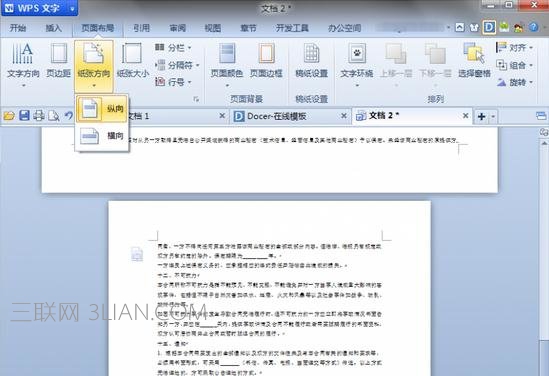The image size is (549, 376).
Task: Switch to the 引用 ribbon tab
Action: (141, 28)
